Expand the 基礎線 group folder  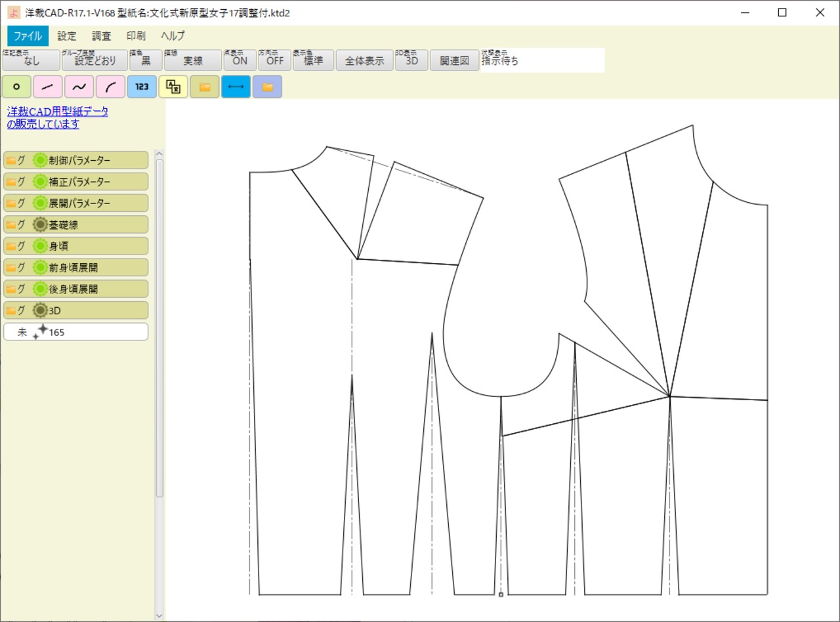(11, 224)
